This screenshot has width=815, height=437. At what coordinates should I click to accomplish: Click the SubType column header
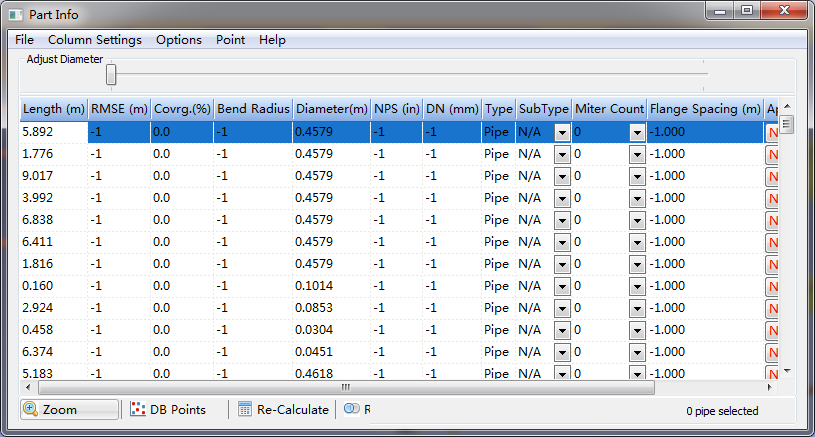544,109
